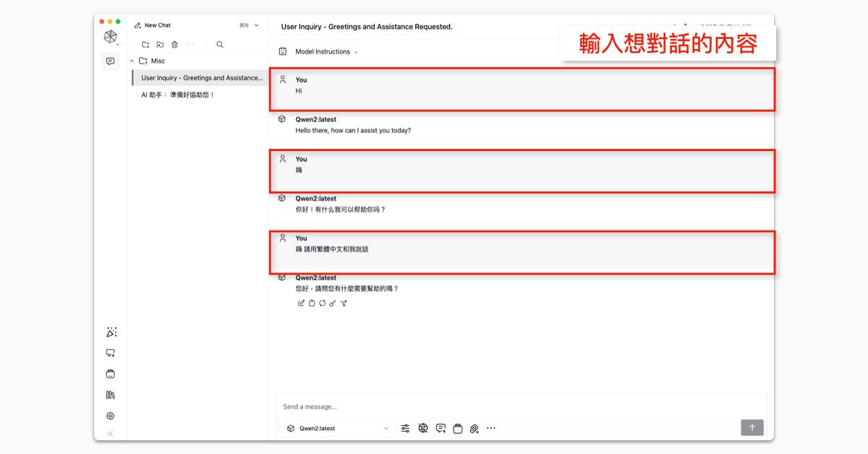Viewport: 868px width, 454px height.
Task: Copy the last Qwen2 response to clipboard
Action: (x=312, y=304)
